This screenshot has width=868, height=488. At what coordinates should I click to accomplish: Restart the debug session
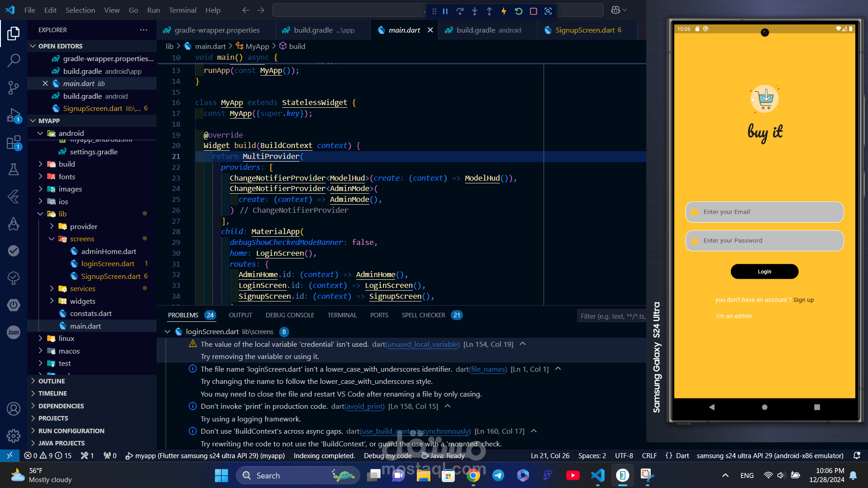pyautogui.click(x=519, y=11)
